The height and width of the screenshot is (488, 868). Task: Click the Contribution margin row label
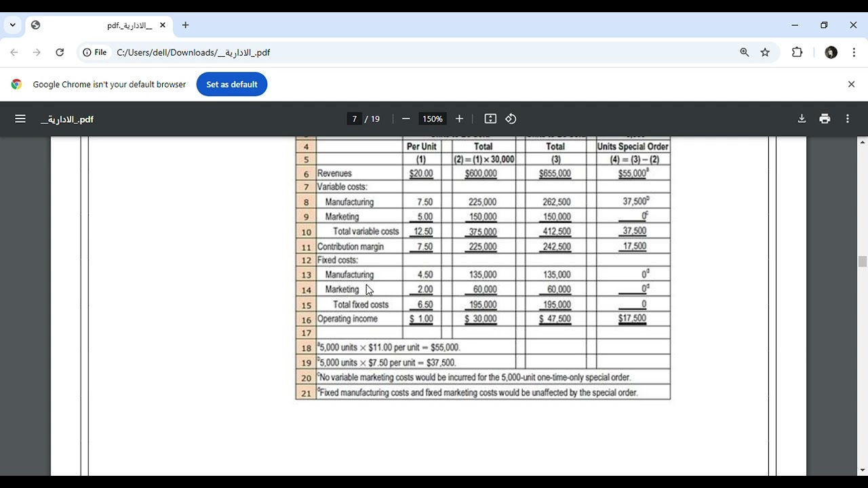click(351, 247)
